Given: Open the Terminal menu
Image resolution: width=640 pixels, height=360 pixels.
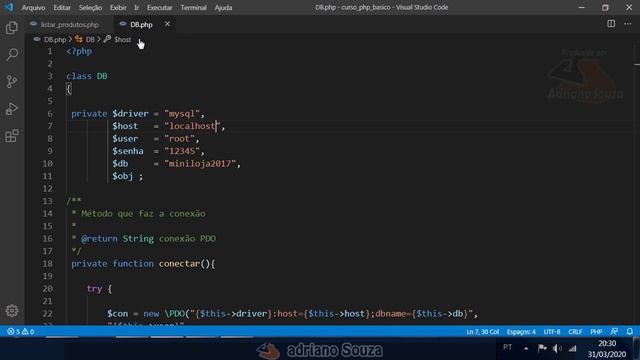Looking at the screenshot, I should click(x=193, y=7).
